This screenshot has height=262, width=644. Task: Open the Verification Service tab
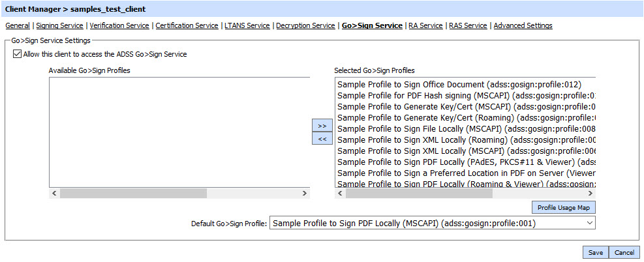tap(119, 26)
